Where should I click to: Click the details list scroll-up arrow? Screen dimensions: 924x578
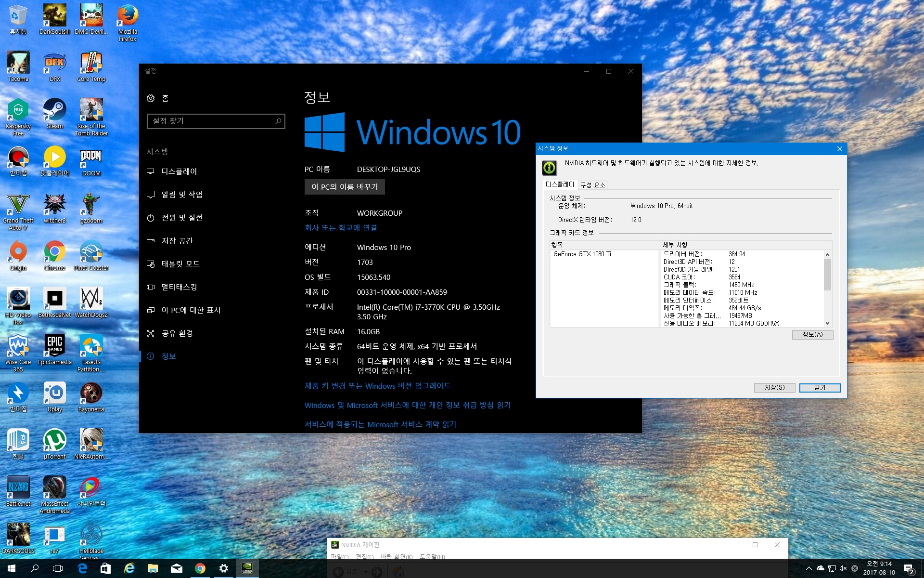click(x=827, y=254)
